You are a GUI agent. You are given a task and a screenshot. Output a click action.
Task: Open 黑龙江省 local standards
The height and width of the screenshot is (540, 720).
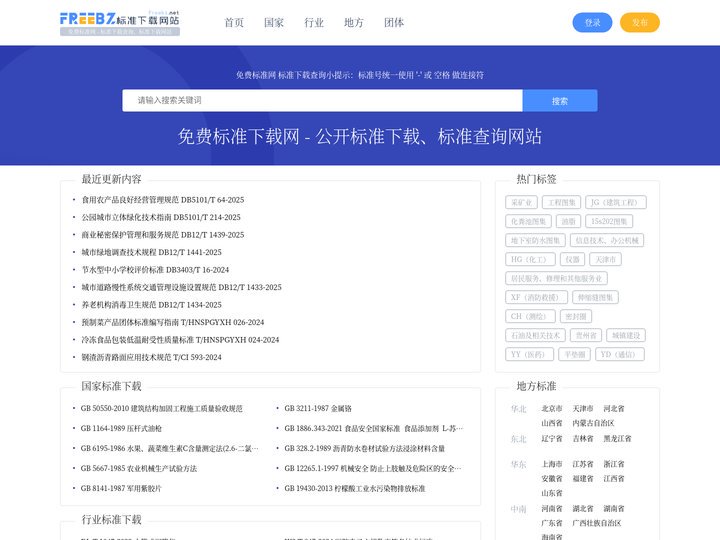(617, 439)
